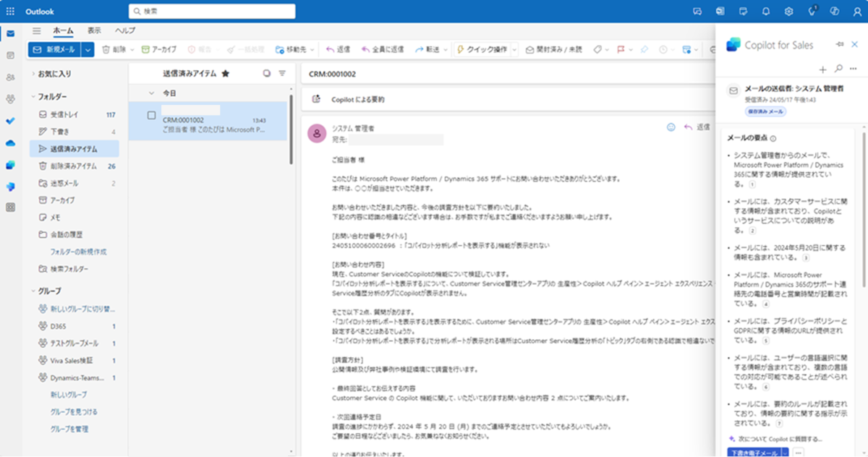
Task: Open OneDrive cloud app icon
Action: click(x=10, y=143)
